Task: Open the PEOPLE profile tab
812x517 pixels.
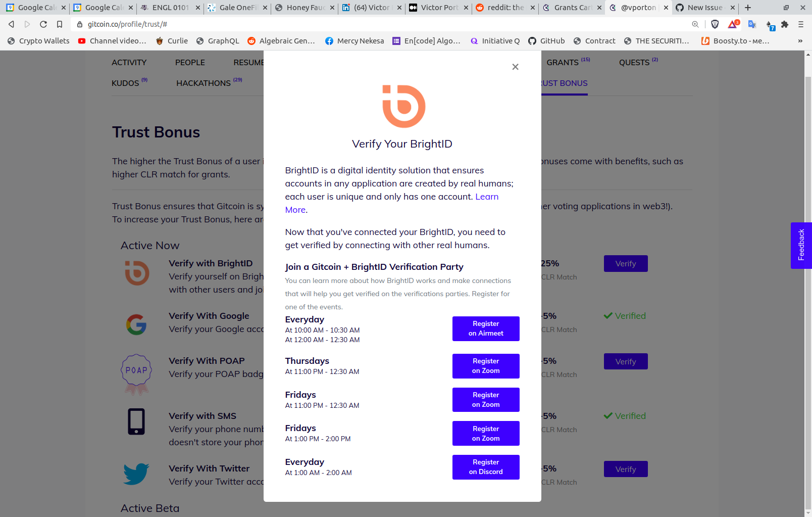Action: pos(190,63)
